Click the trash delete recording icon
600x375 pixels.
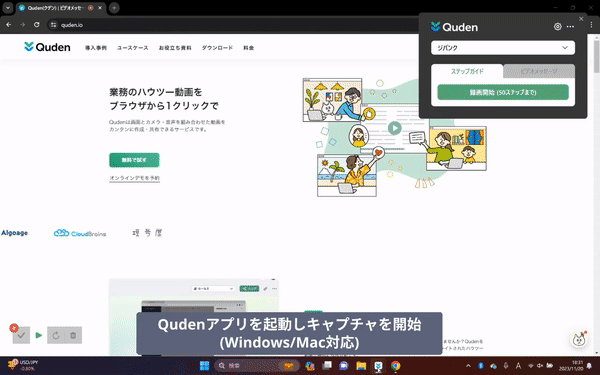pos(73,335)
